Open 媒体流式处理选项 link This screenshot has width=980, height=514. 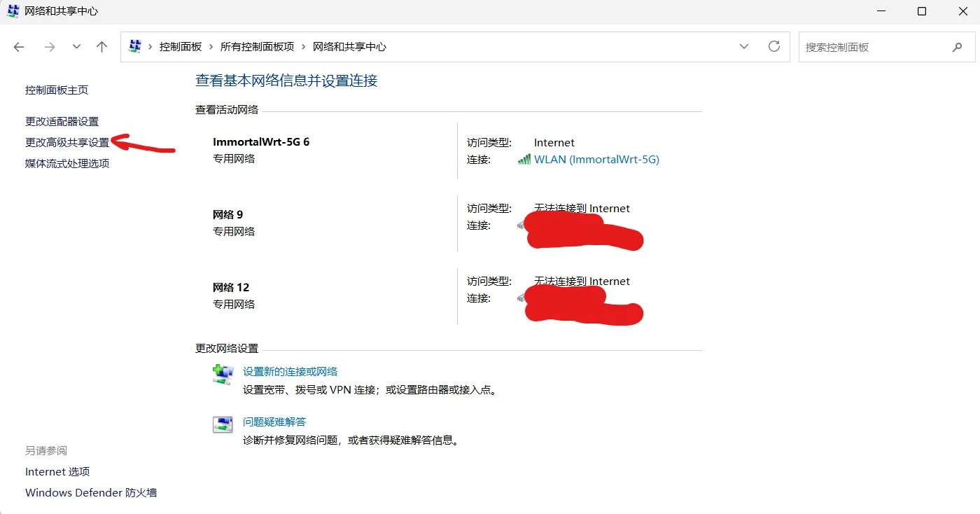(67, 164)
